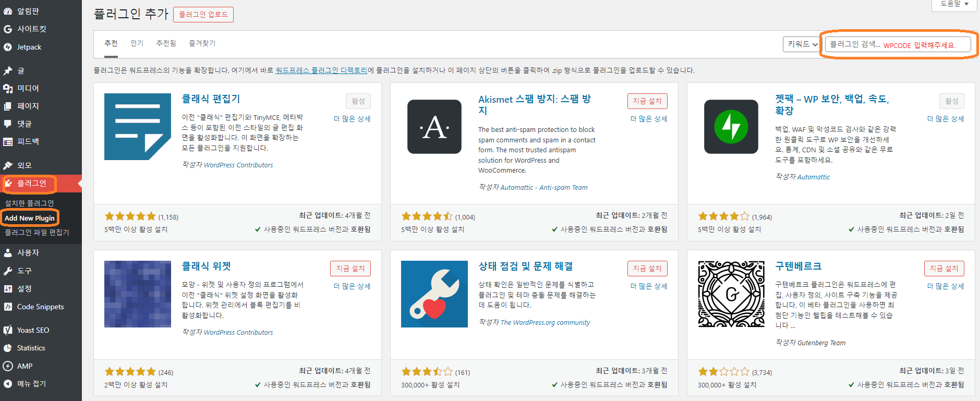Open 플러그인 파일 편집기 submenu item
The width and height of the screenshot is (980, 401).
(37, 232)
